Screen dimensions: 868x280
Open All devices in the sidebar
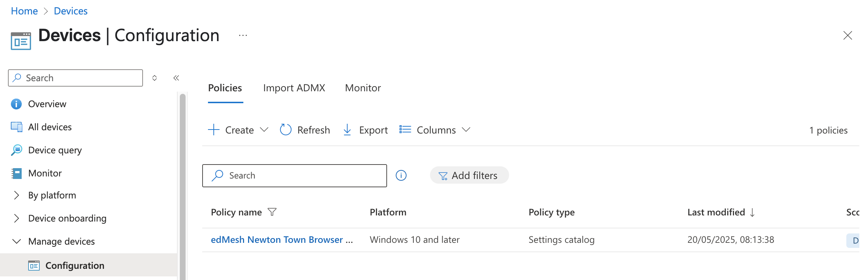50,127
